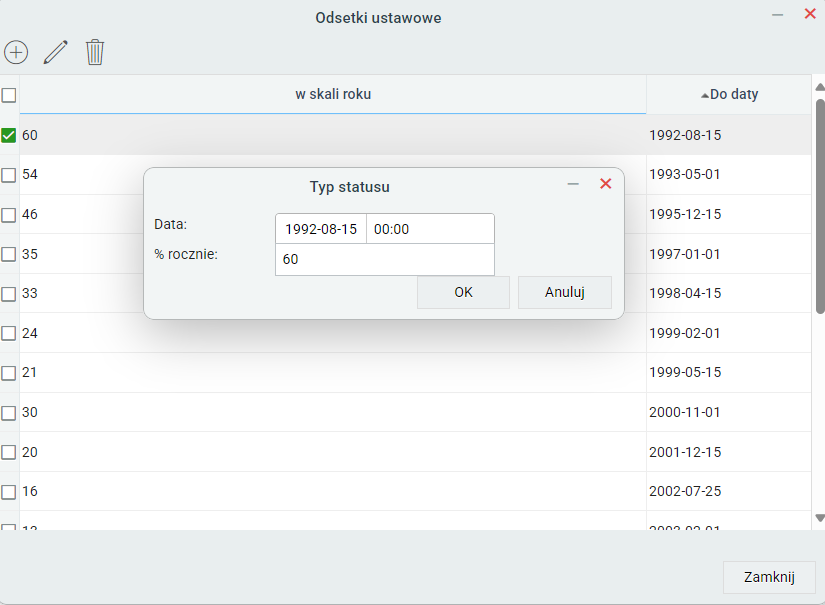Confirm with the OK button
825x605 pixels.
pos(463,292)
